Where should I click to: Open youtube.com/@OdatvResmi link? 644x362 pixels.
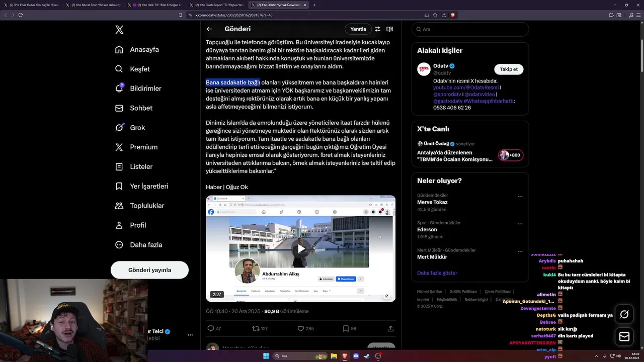(466, 87)
